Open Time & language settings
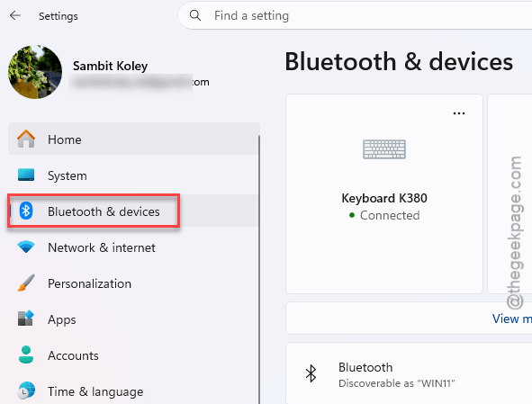Screen dimensions: 532x404 134,391
